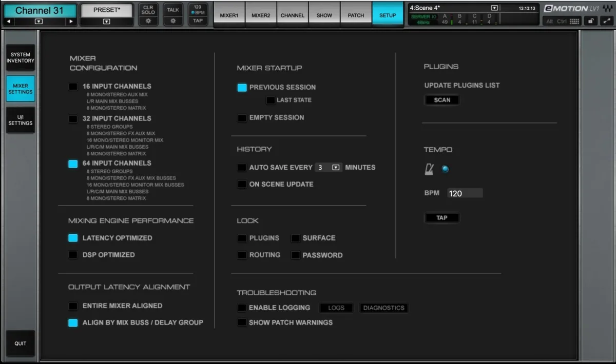The width and height of the screenshot is (616, 364).
Task: Toggle the unlock padlock icon
Action: tap(591, 21)
